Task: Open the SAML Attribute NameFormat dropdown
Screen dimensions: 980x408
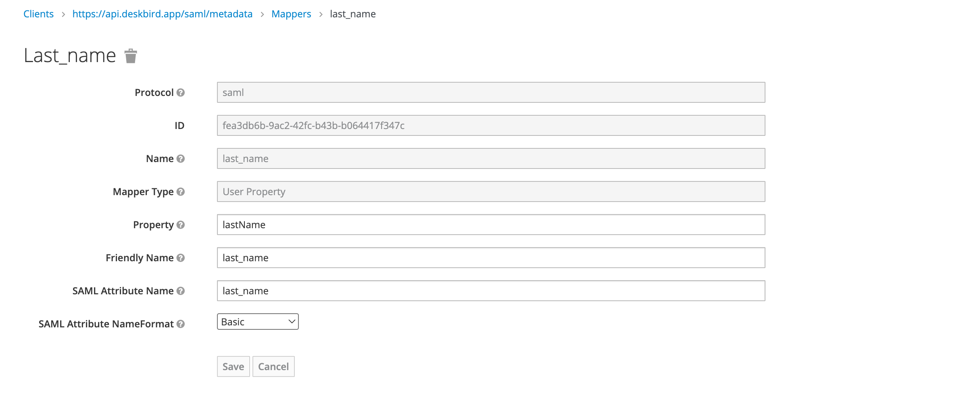Action: point(257,322)
